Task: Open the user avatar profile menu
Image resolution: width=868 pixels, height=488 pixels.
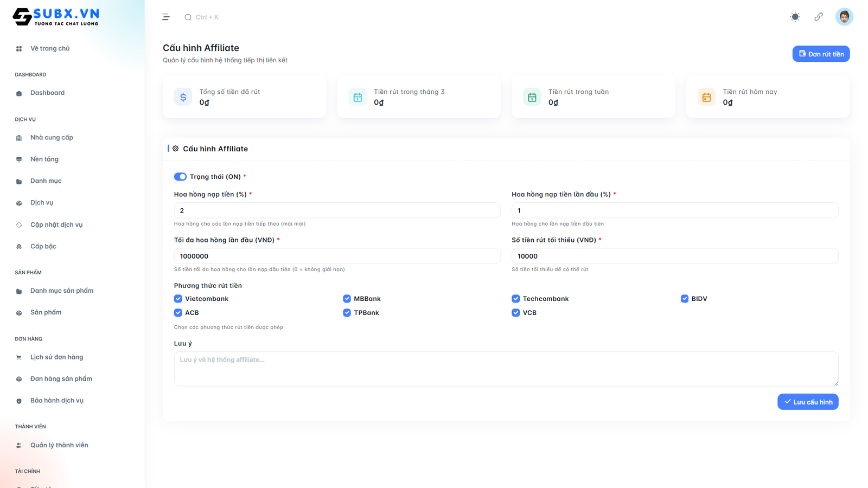Action: 844,17
